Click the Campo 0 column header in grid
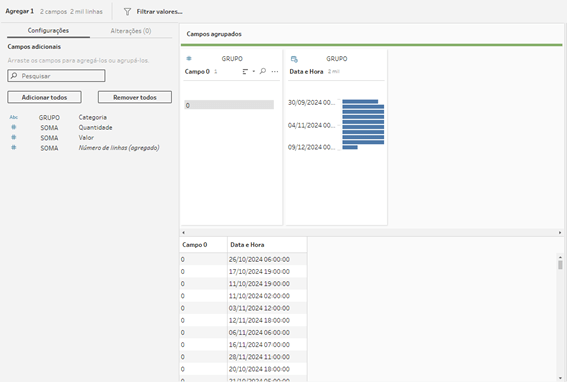The image size is (567, 382). (203, 245)
